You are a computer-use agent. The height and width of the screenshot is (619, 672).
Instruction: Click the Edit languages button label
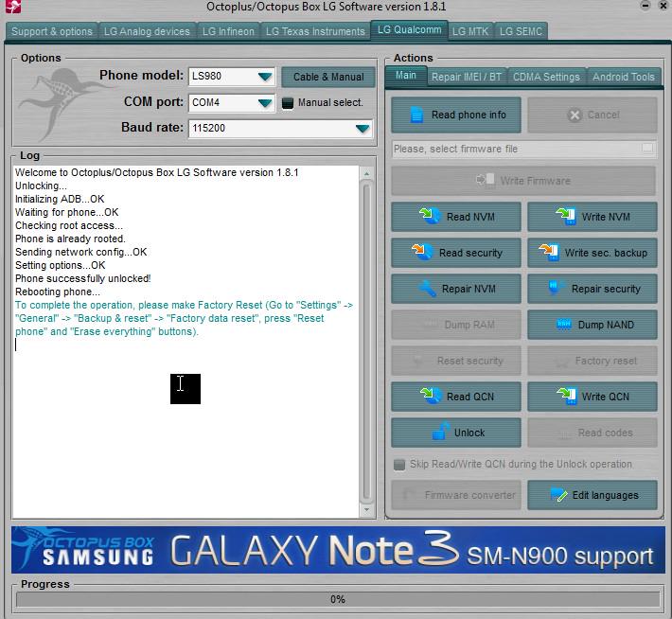[x=605, y=495]
